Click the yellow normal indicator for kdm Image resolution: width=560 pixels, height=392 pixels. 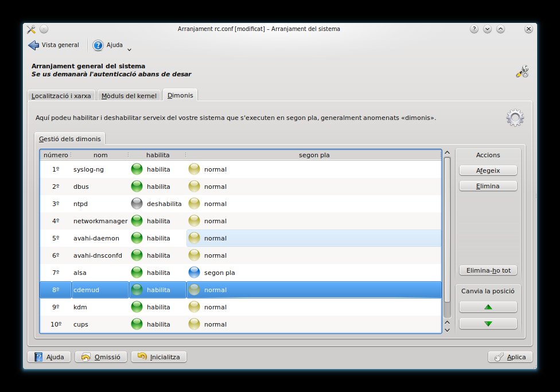(x=195, y=307)
